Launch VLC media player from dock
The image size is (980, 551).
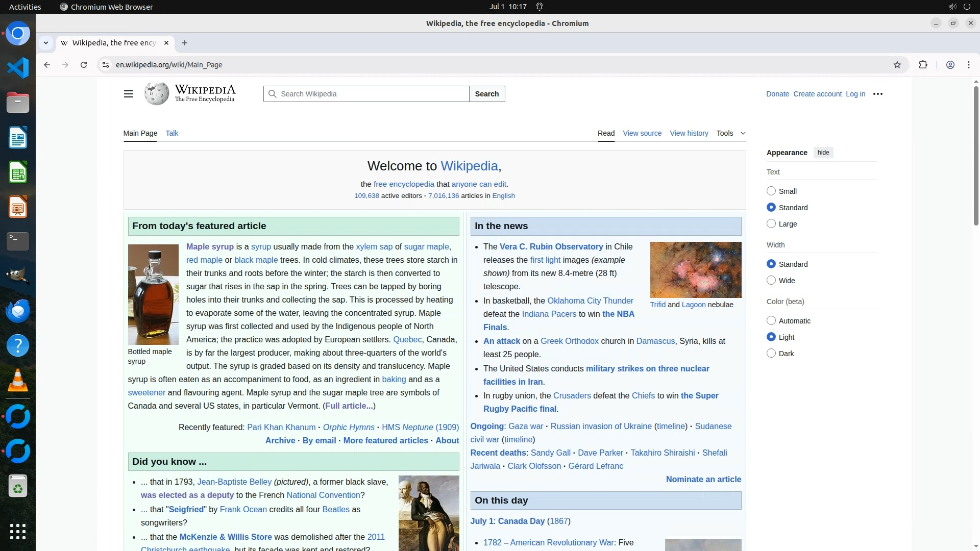pos(18,381)
